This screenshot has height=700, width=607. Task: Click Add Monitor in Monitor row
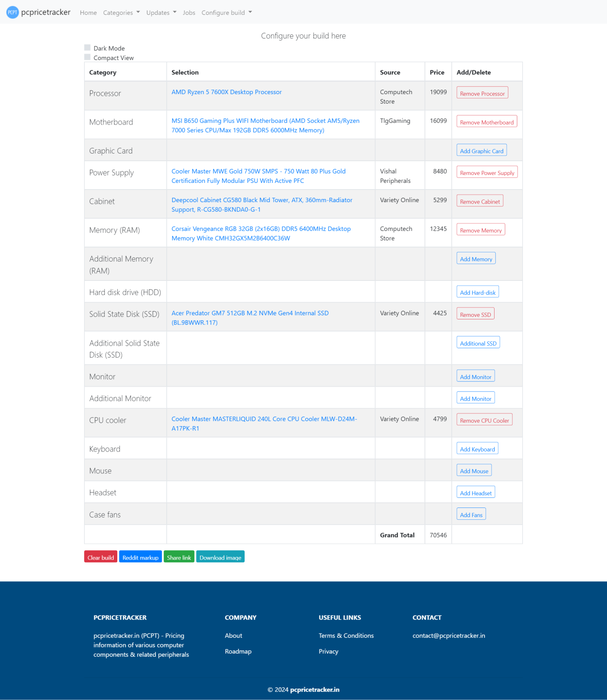point(475,376)
